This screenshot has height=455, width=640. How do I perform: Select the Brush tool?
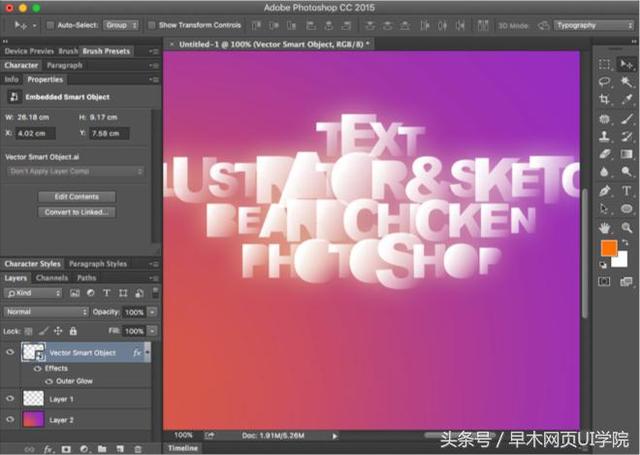click(x=627, y=119)
